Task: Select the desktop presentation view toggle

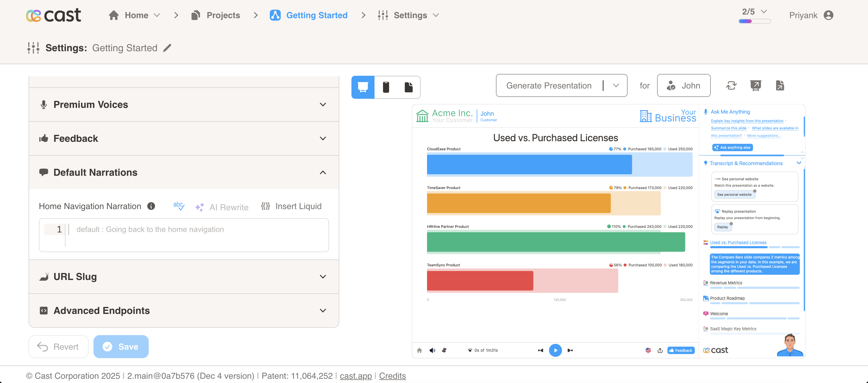Action: (x=363, y=87)
